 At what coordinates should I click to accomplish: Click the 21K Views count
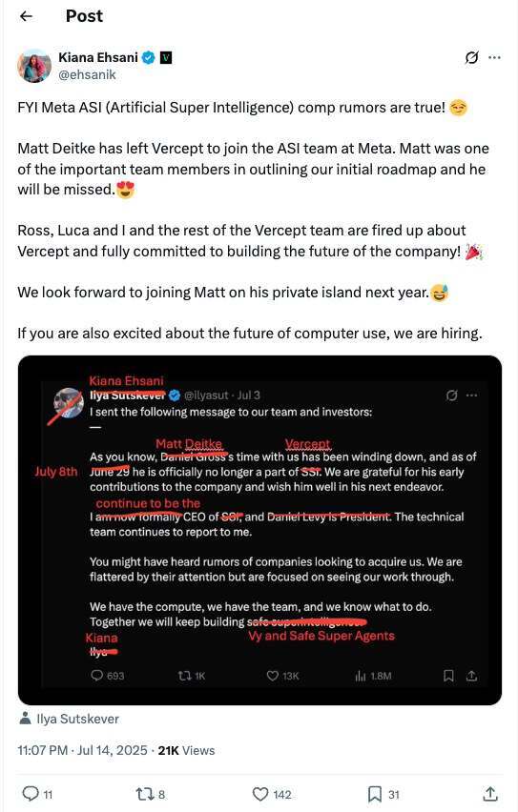186,750
